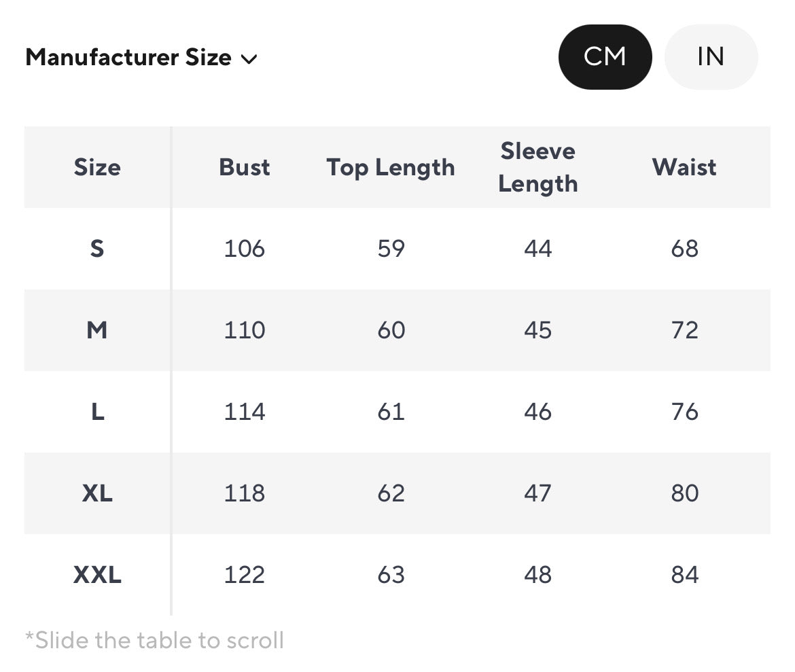Select the M size row label
795x672 pixels.
(x=97, y=330)
